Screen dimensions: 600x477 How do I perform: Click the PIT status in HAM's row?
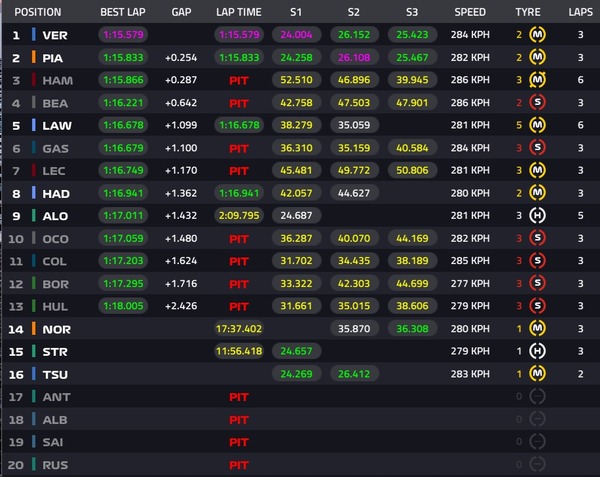[x=239, y=80]
